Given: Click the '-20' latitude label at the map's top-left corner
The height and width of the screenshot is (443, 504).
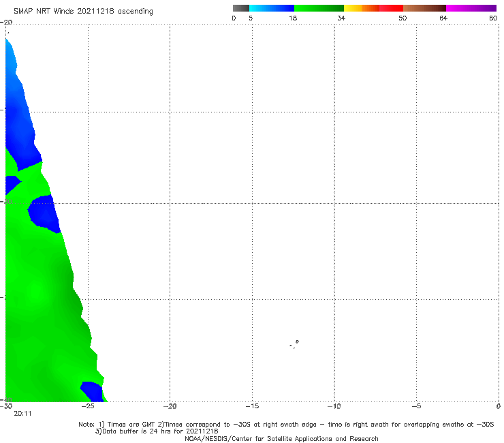Looking at the screenshot, I should point(6,22).
